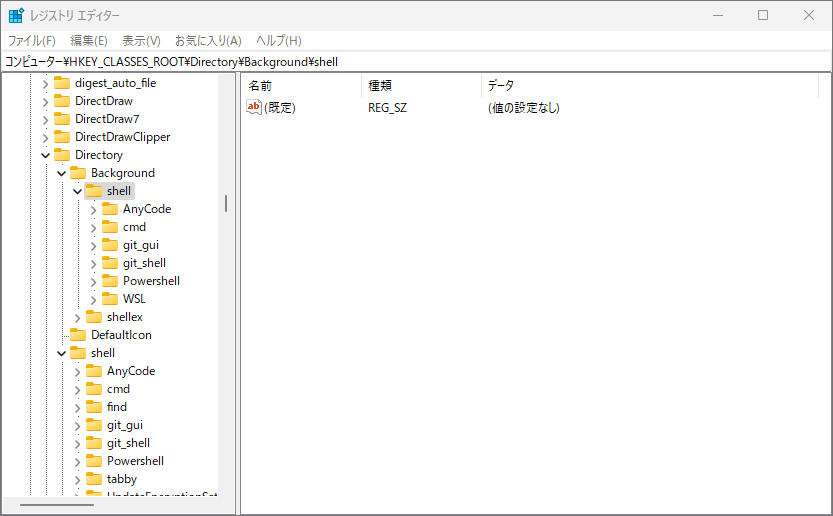Close the Registry Editor window
This screenshot has width=833, height=516.
(x=809, y=15)
